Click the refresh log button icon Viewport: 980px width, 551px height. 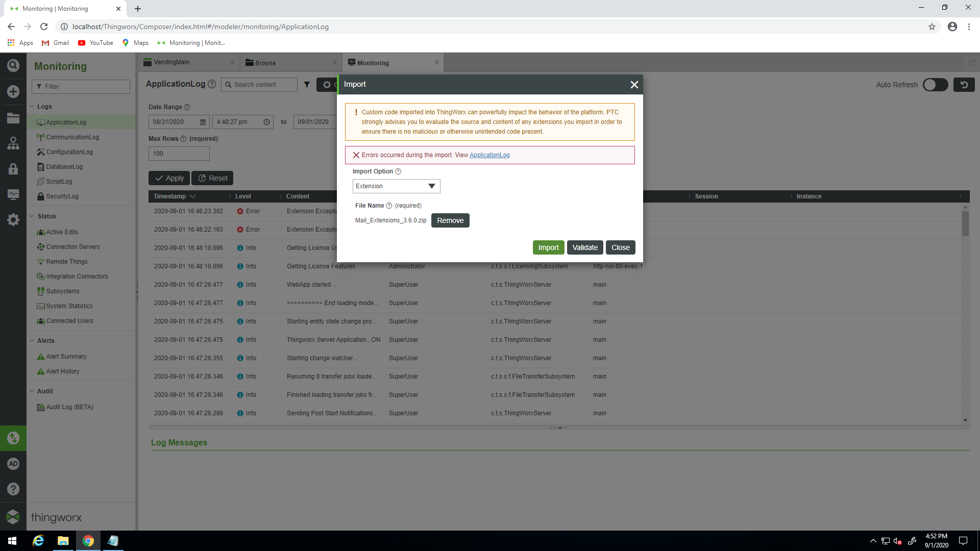click(964, 85)
